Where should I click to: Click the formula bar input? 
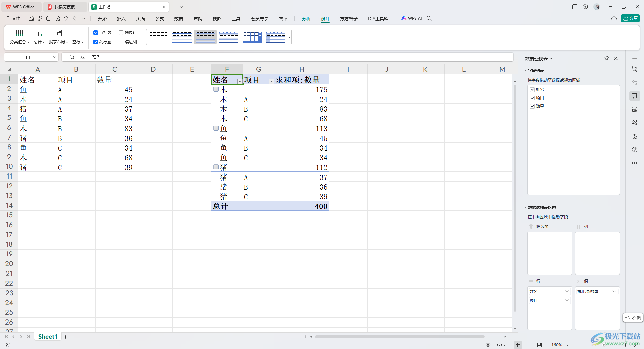[301, 57]
